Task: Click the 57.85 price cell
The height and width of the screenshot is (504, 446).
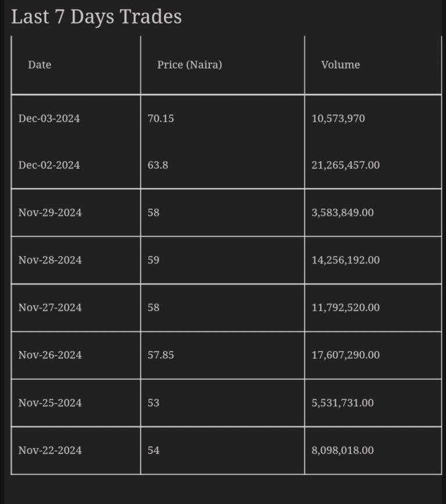Action: point(161,355)
